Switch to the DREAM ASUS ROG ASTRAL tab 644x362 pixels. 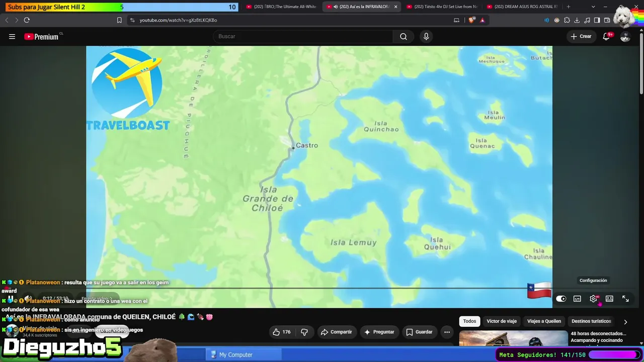coord(522,7)
